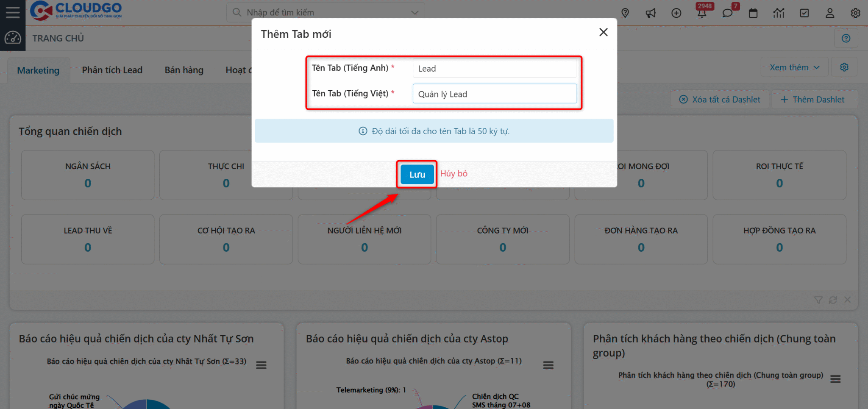The height and width of the screenshot is (409, 868).
Task: Open the map location pin icon
Action: point(625,13)
